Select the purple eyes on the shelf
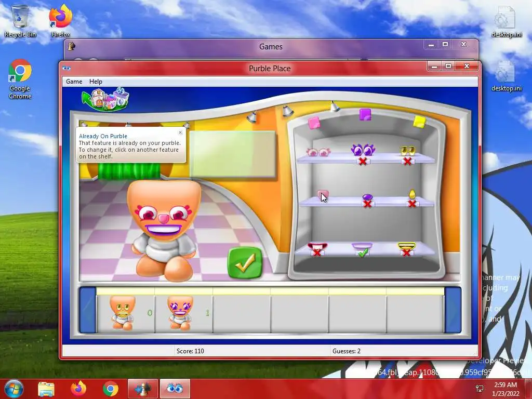Screen dimensions: 532x399 (362, 150)
